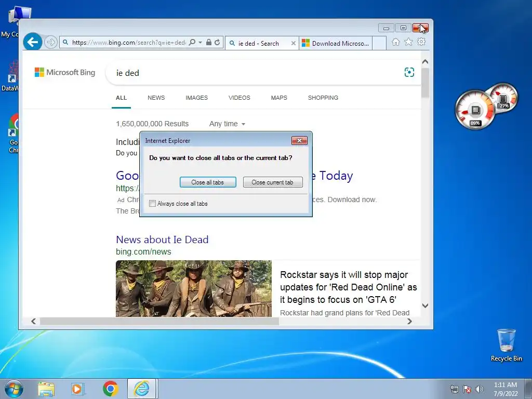Open the Rockstar Red Dead Online headline
The width and height of the screenshot is (532, 399).
click(349, 287)
